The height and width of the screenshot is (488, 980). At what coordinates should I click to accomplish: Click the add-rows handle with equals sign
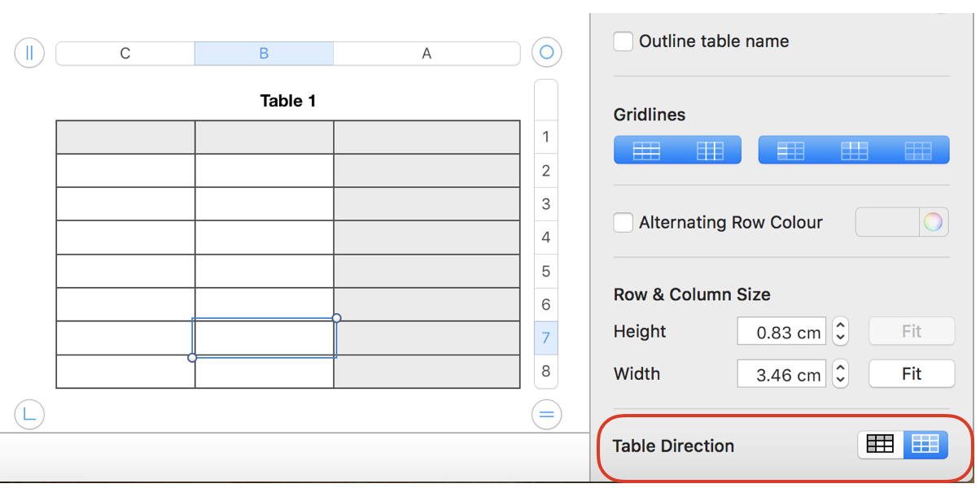click(546, 416)
